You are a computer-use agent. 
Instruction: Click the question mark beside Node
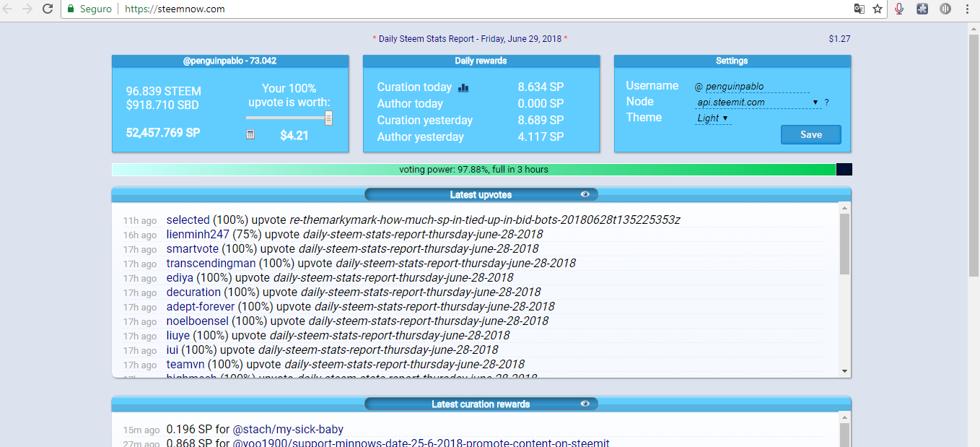click(x=826, y=103)
